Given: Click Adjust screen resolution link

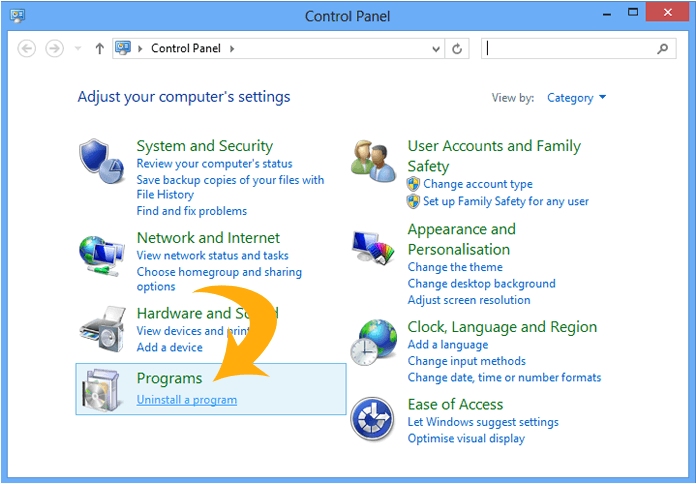Looking at the screenshot, I should pyautogui.click(x=469, y=300).
